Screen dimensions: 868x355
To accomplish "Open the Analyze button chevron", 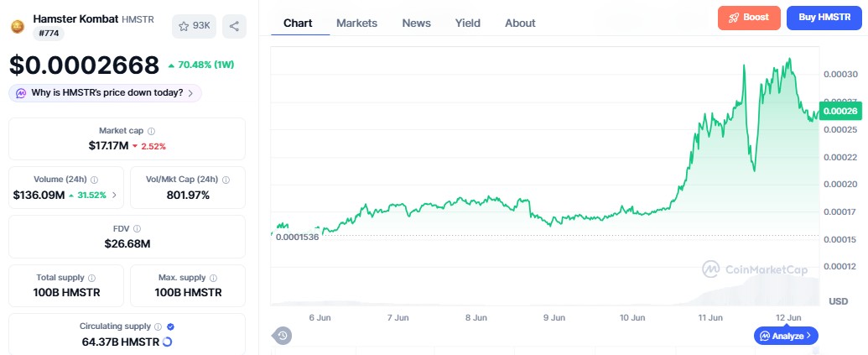I will coord(808,336).
